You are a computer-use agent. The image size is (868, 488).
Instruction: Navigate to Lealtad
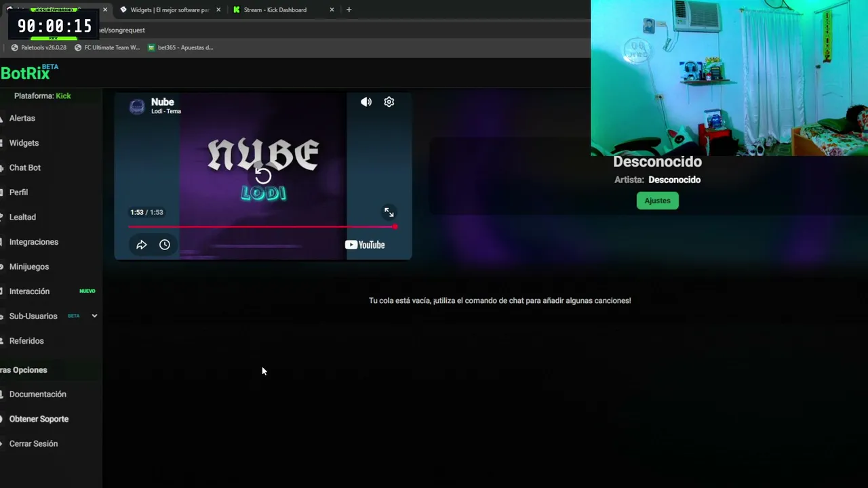pyautogui.click(x=22, y=217)
